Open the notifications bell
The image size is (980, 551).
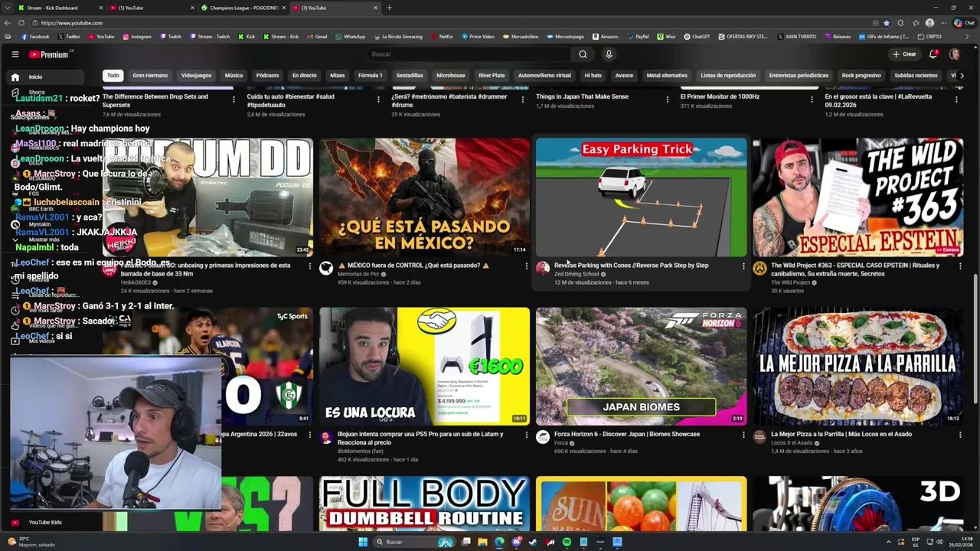[933, 54]
